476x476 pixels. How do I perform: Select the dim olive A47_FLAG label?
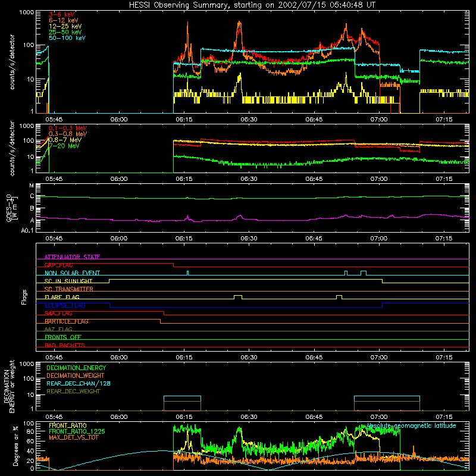[58, 329]
